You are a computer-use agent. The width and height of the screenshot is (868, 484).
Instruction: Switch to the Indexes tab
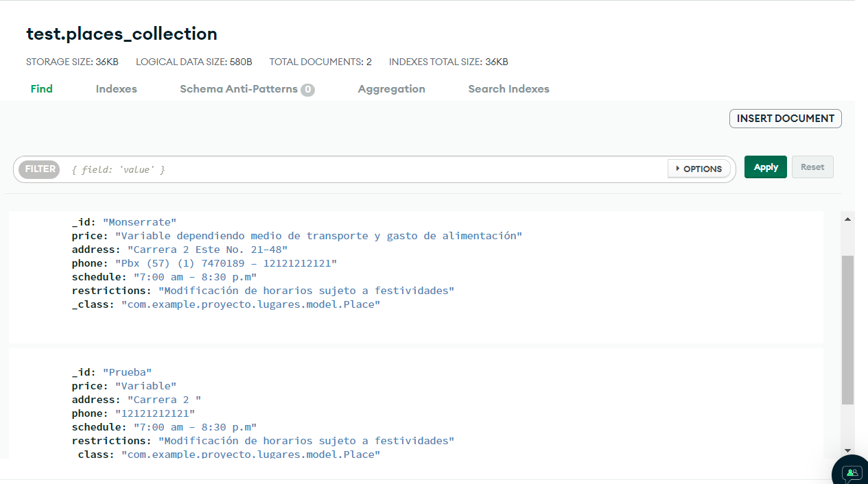tap(115, 88)
